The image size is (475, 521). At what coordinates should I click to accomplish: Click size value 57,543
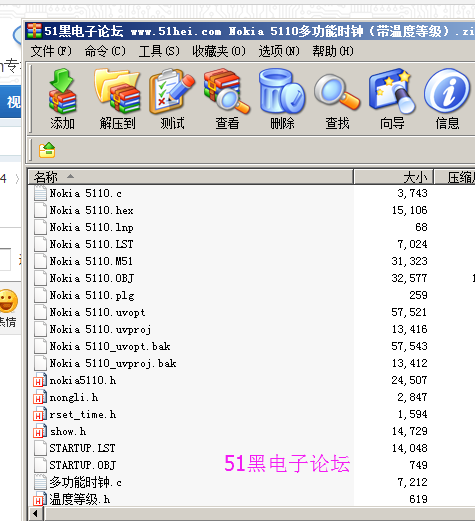409,346
